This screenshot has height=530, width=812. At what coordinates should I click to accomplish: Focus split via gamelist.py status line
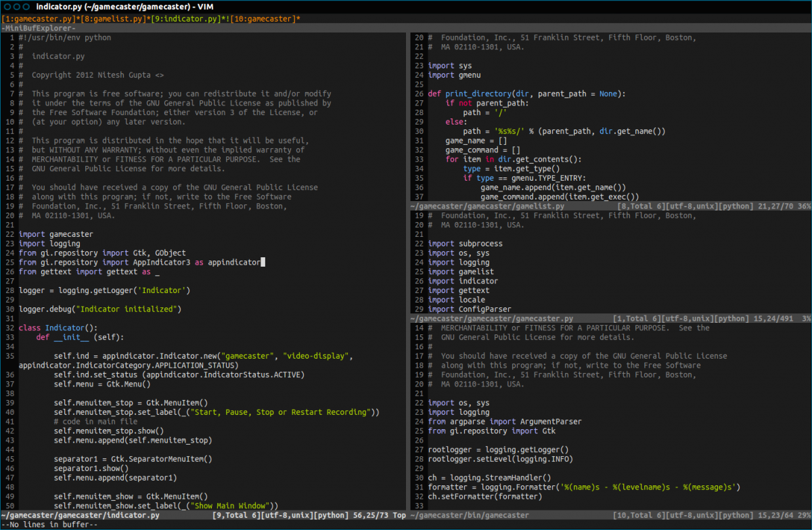click(487, 206)
